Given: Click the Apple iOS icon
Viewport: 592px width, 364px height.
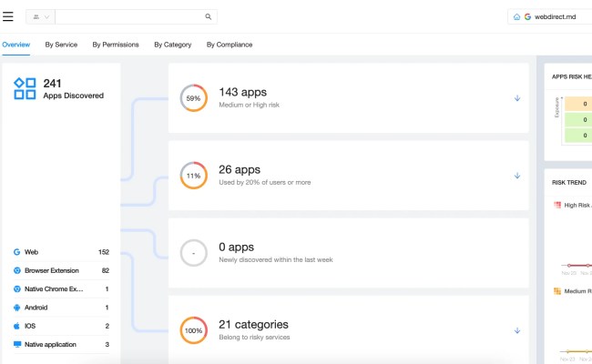Looking at the screenshot, I should (x=16, y=326).
